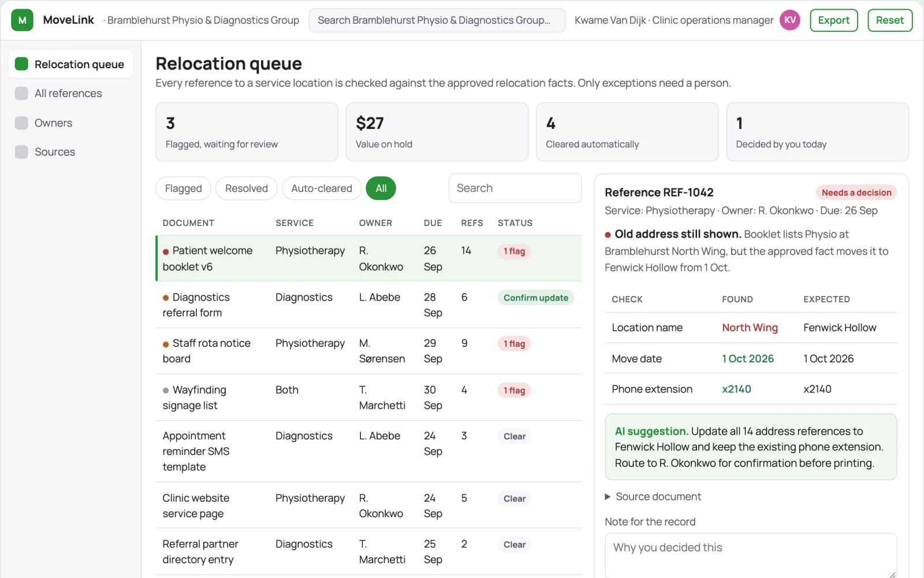Screen dimensions: 924x578
Task: Expand the Source document disclosure
Action: click(x=653, y=497)
